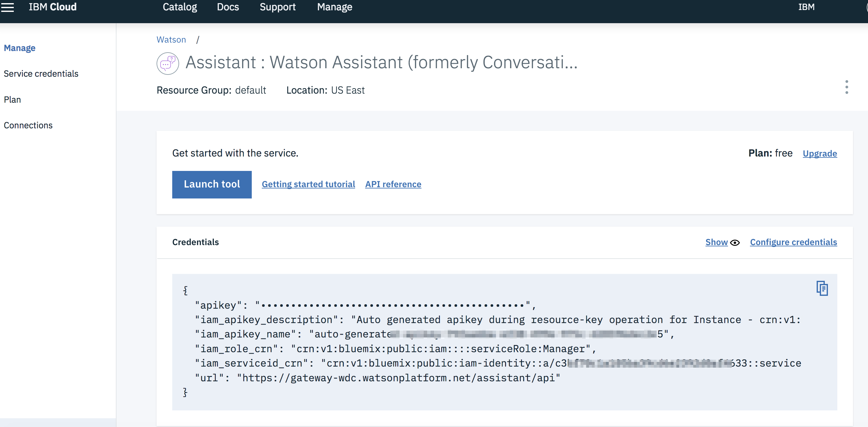This screenshot has height=427, width=868.
Task: Select Plan in the sidebar
Action: [x=13, y=100]
